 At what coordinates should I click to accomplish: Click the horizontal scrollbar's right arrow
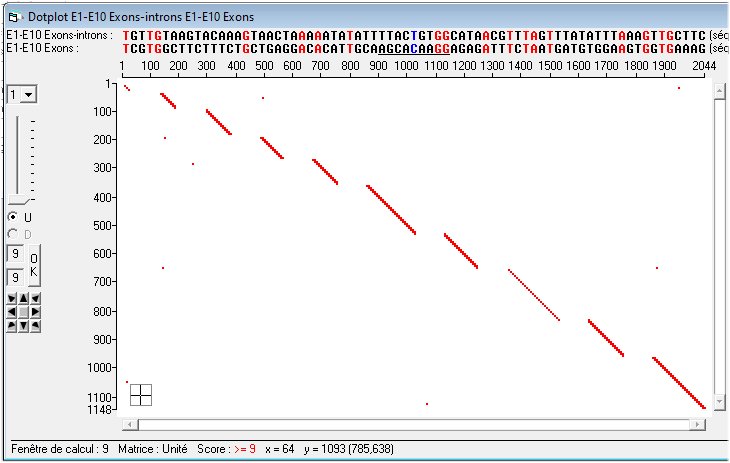[698, 425]
